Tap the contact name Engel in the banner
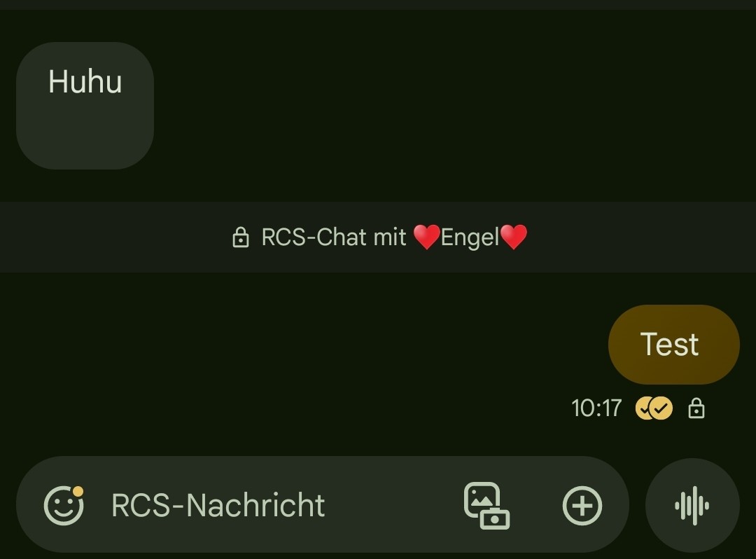The image size is (756, 559). [x=470, y=237]
